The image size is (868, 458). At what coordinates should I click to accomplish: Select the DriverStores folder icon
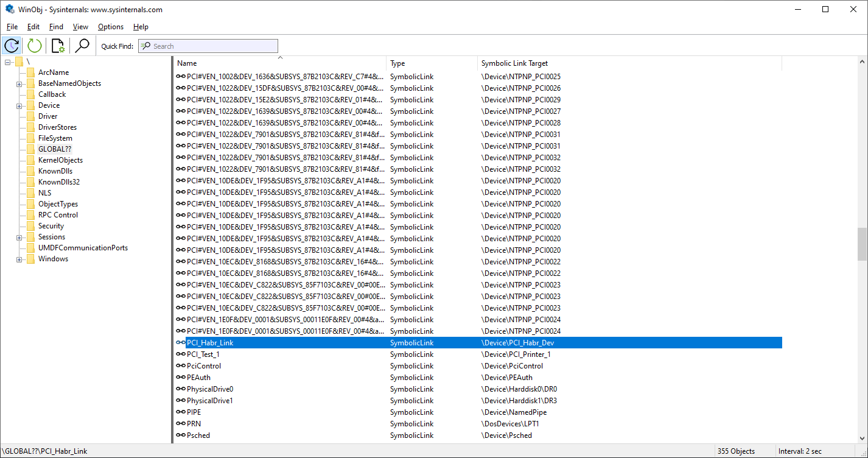30,127
